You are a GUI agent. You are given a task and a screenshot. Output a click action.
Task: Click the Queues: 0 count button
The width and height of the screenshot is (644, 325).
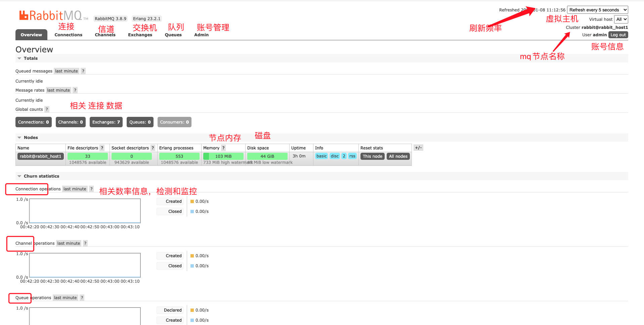[140, 122]
